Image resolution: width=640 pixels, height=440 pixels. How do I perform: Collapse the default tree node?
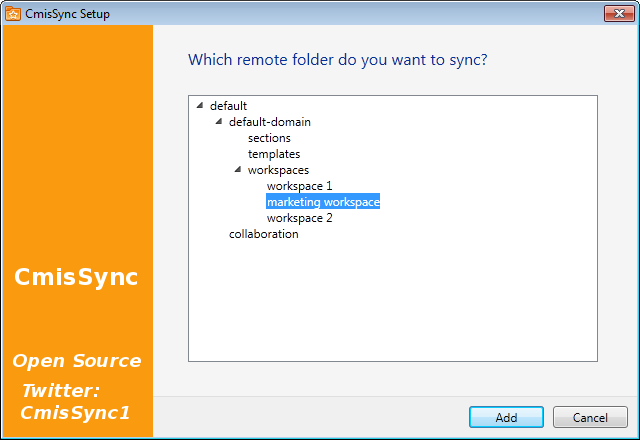[200, 105]
